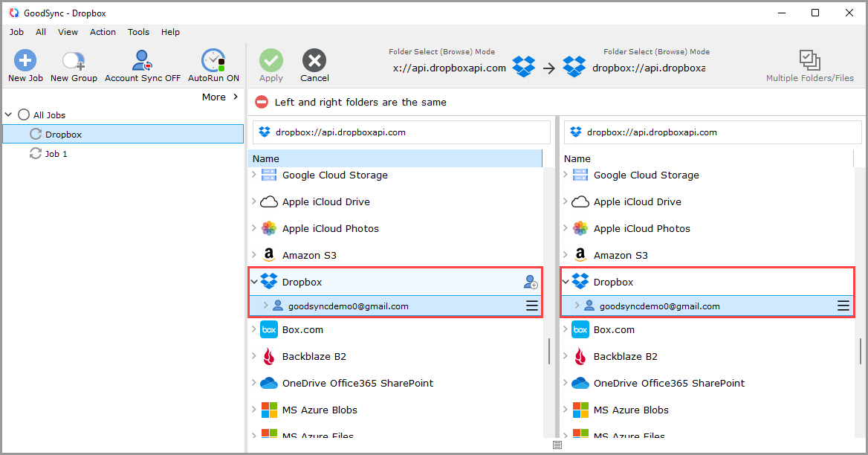This screenshot has width=868, height=455.
Task: Select goodsyncdemo0@gmail.com in left pane
Action: (349, 306)
